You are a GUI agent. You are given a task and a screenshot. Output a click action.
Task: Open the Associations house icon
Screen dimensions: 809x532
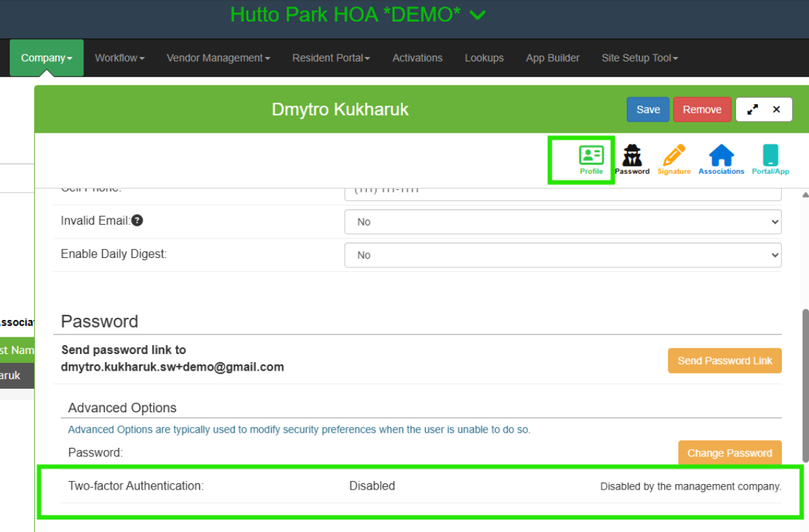pos(721,159)
